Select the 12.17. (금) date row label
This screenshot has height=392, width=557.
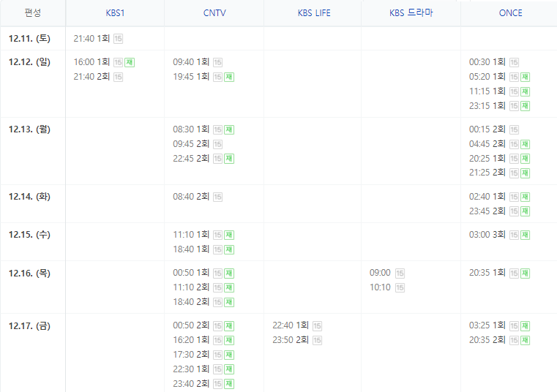[x=29, y=326]
